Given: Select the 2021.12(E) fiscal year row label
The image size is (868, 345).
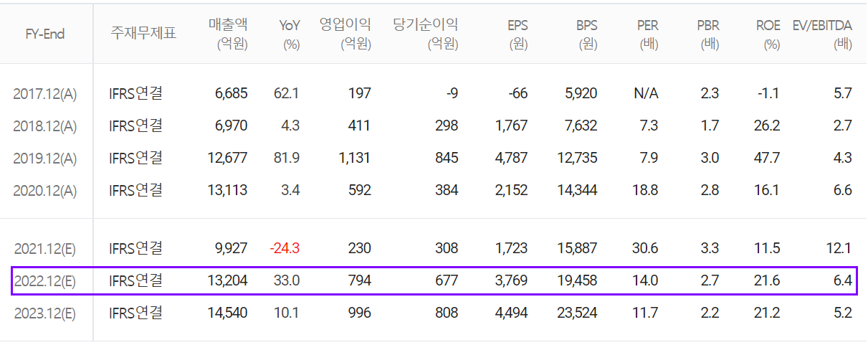Looking at the screenshot, I should pyautogui.click(x=45, y=249).
